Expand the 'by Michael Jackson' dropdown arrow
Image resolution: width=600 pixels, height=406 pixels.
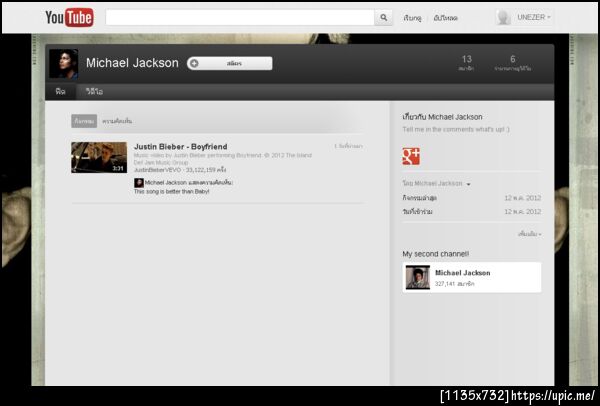(x=468, y=184)
